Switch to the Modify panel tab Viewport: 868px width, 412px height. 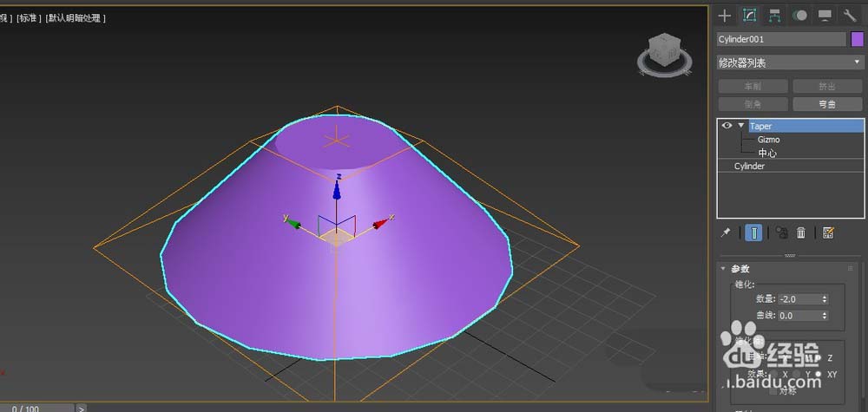pos(750,15)
